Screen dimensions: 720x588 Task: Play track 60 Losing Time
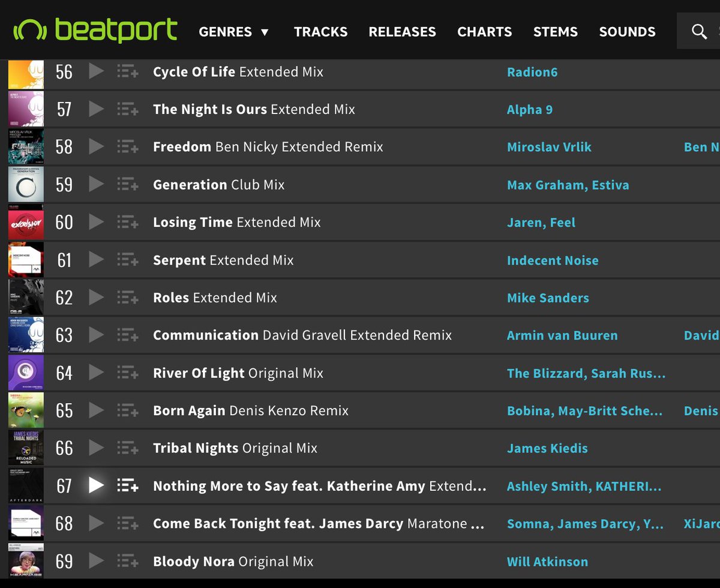(96, 222)
